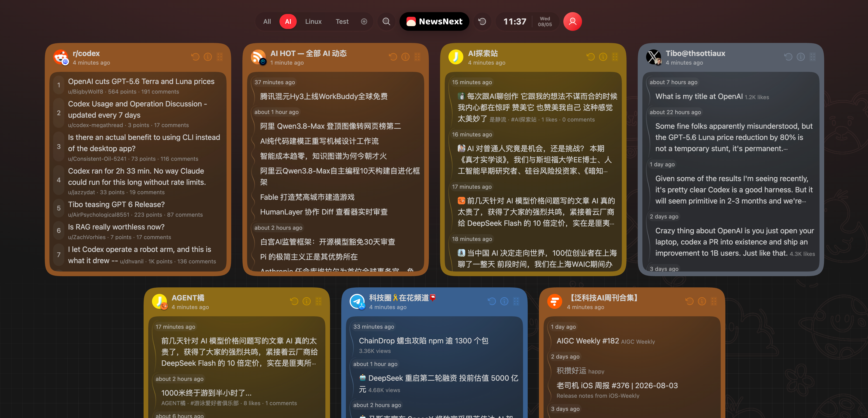Click 'about 22 hours ago' timestamp in Tibo card
This screenshot has width=868, height=418.
coord(675,112)
